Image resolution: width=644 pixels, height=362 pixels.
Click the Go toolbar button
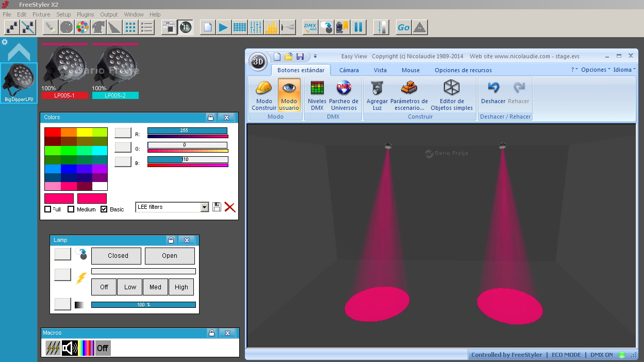click(x=404, y=27)
